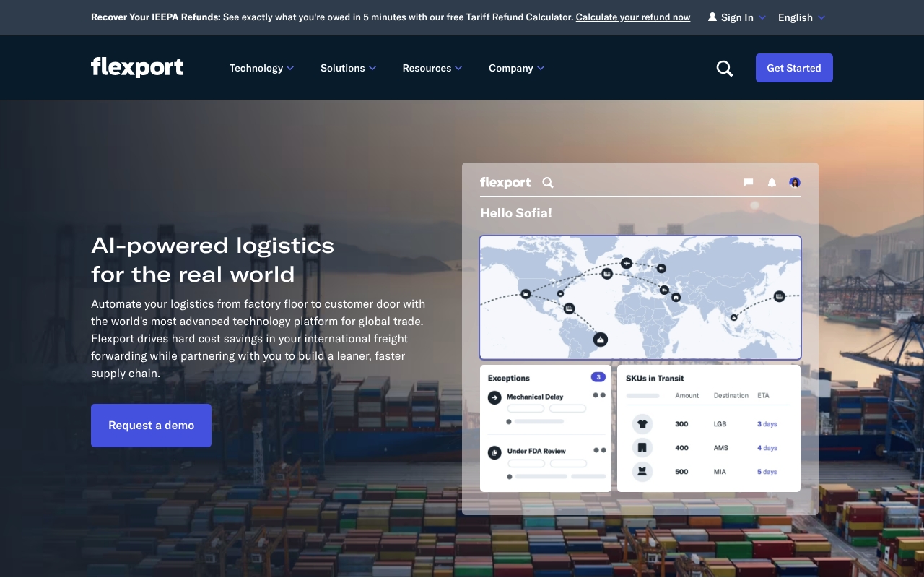924x578 pixels.
Task: Click the notification bell in dashboard
Action: [x=772, y=183]
